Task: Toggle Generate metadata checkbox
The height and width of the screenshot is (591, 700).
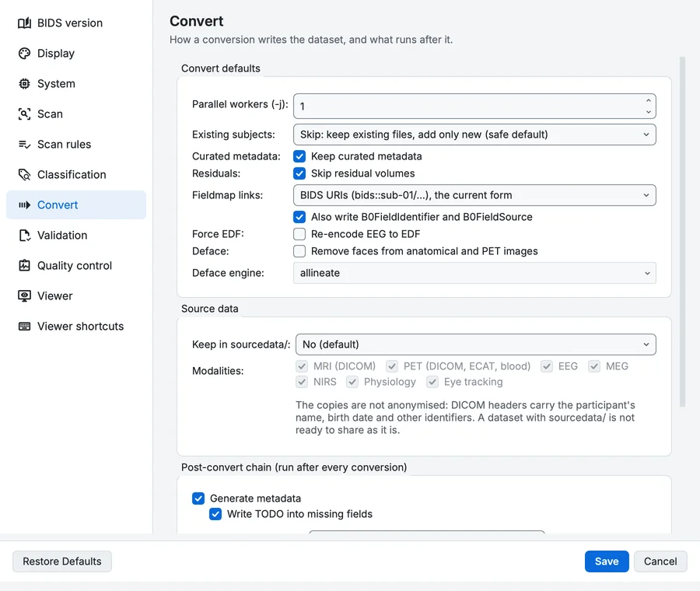Action: click(198, 498)
